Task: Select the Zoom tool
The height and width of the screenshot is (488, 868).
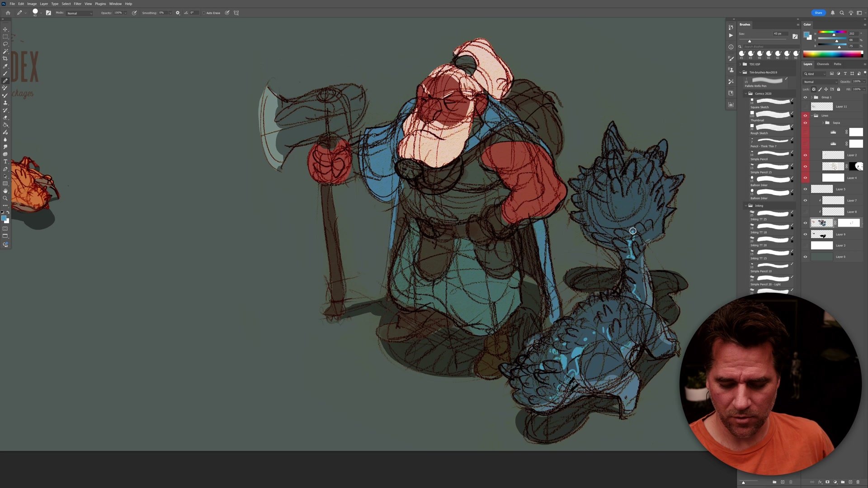Action: 5,198
